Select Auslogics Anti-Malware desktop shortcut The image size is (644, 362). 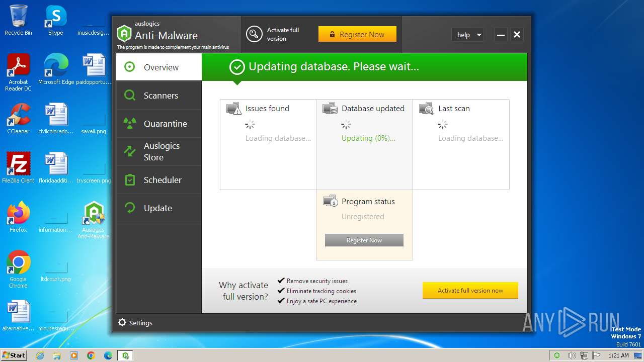pos(94,220)
